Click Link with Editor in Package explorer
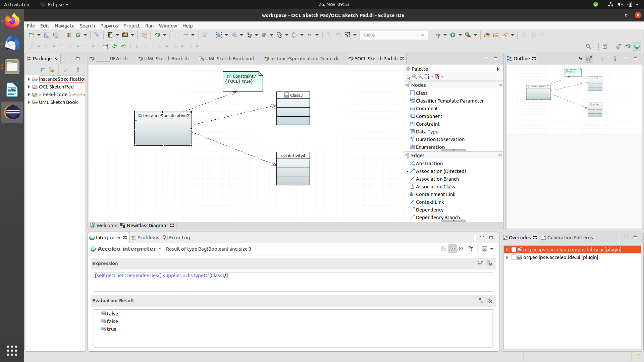The height and width of the screenshot is (362, 644). tap(52, 70)
